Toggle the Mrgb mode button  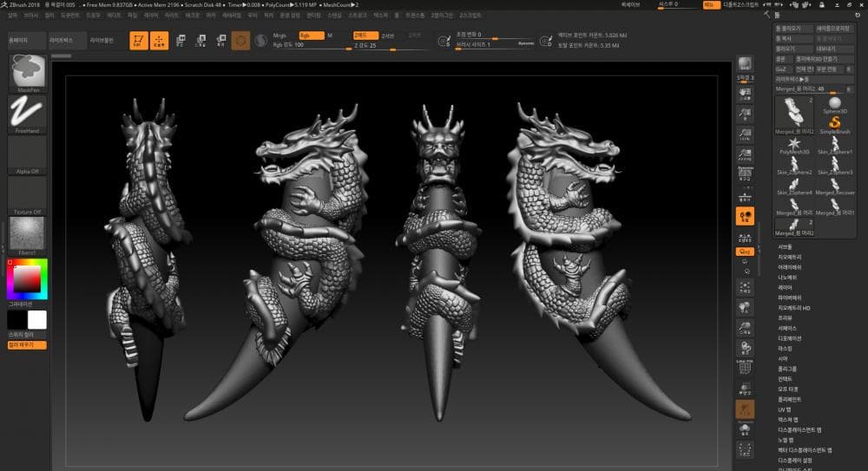tap(280, 36)
